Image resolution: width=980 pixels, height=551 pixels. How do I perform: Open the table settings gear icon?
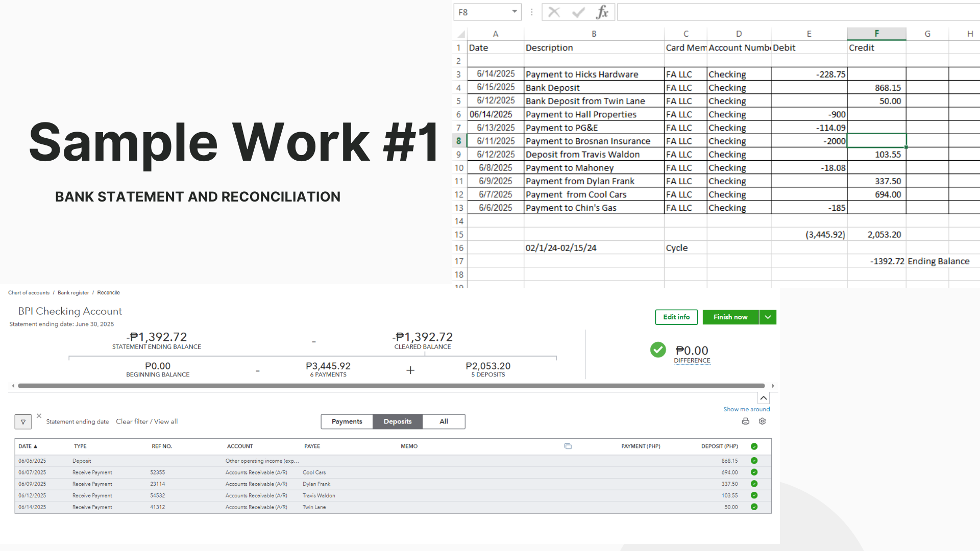(762, 421)
